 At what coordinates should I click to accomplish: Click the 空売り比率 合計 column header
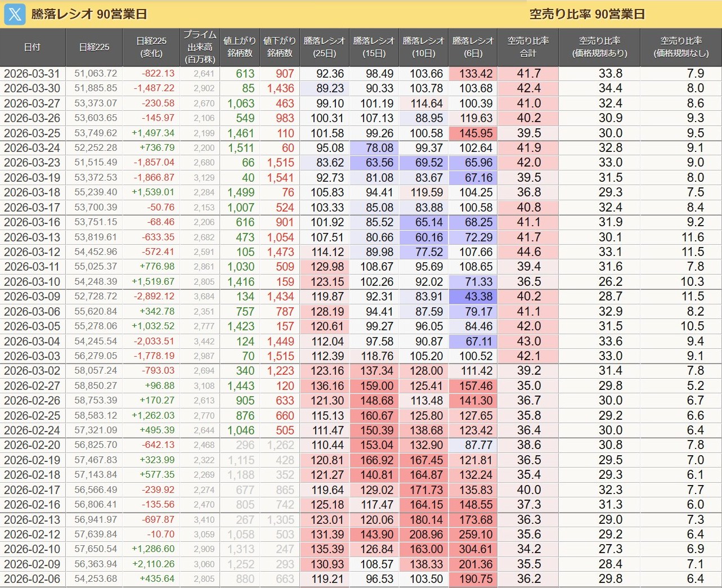point(528,47)
